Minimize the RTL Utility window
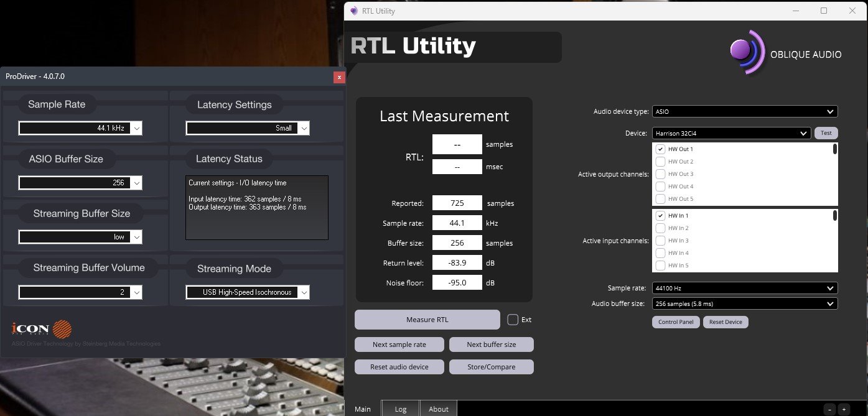Image resolution: width=868 pixels, height=416 pixels. [x=796, y=11]
